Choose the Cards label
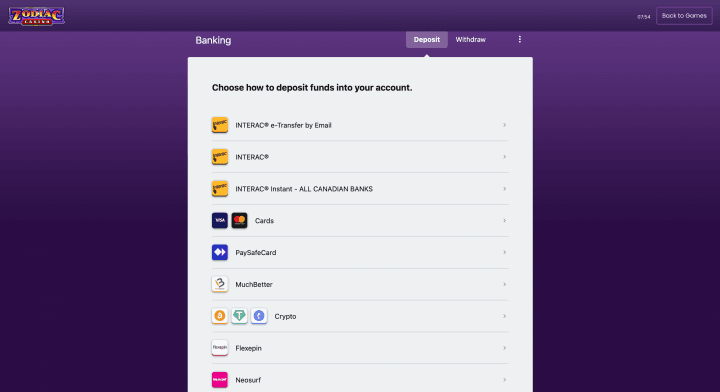This screenshot has width=720, height=392. [x=264, y=221]
